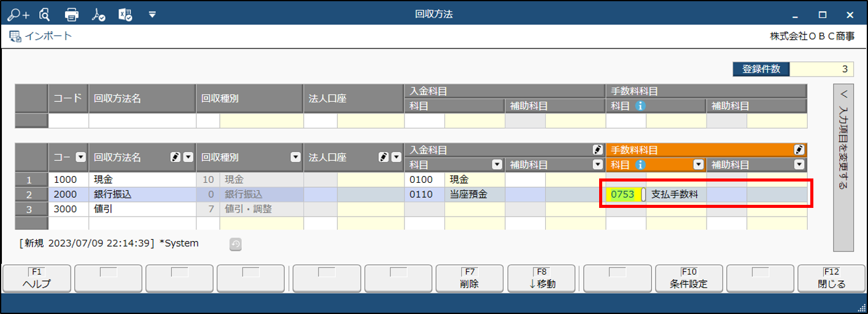
Task: Click code cell 1000
Action: click(x=68, y=180)
